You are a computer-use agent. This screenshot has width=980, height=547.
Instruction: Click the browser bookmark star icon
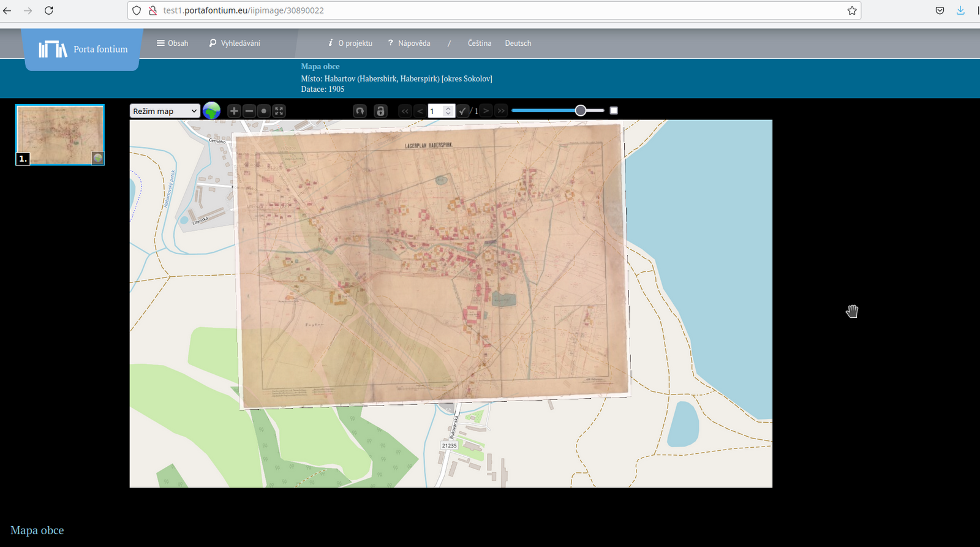coord(851,10)
